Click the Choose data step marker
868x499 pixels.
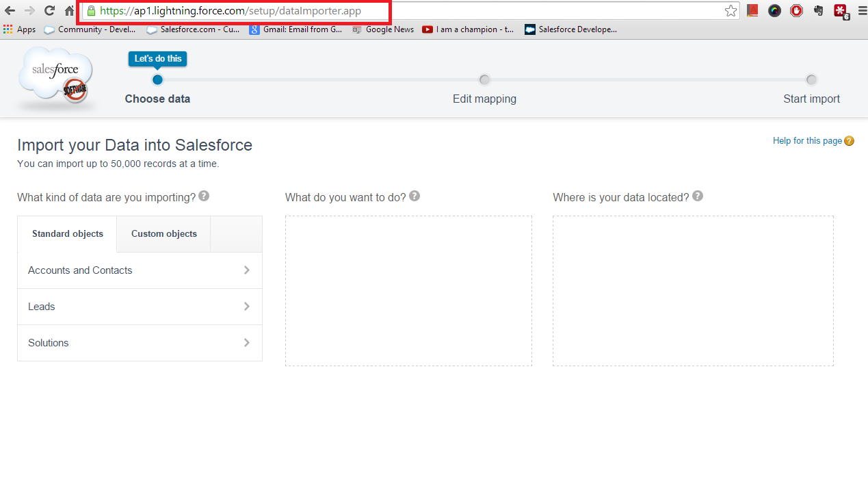[x=157, y=79]
